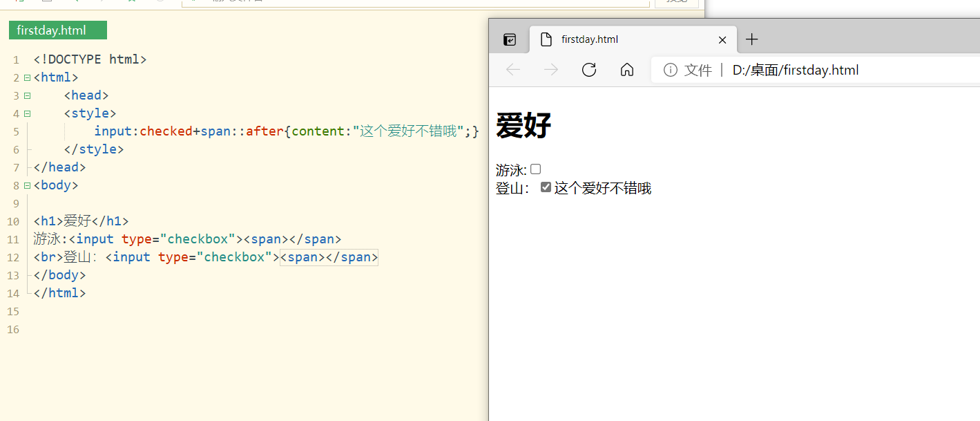Open the browser tab actions menu icon
The height and width of the screenshot is (421, 980).
(509, 39)
